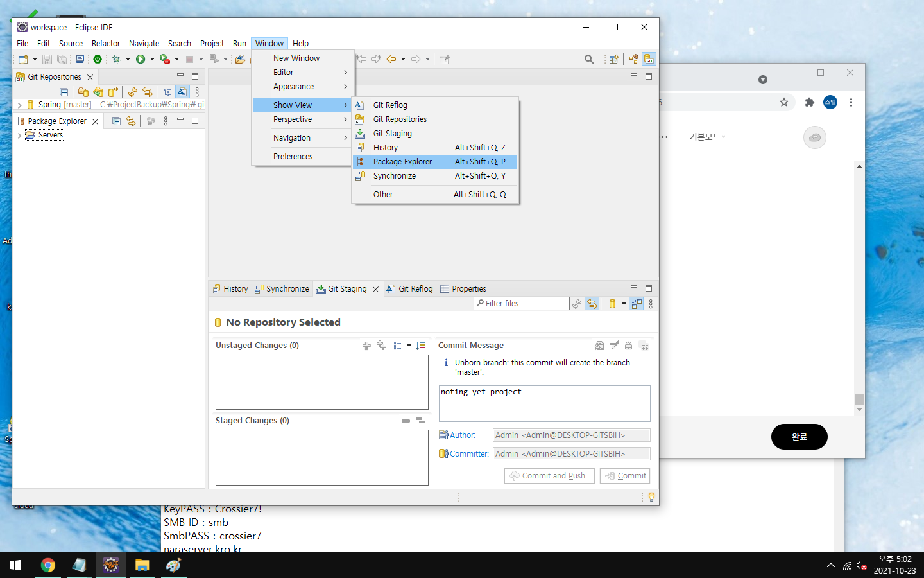
Task: Choose Package Explorer from Show View submenu
Action: click(435, 162)
